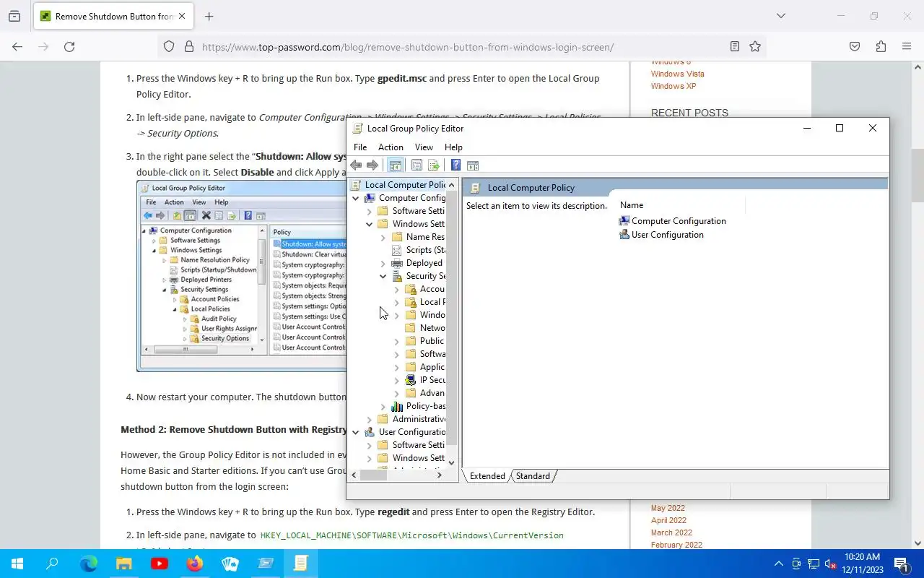Click the console tree horizontal scrollbar right arrow
924x578 pixels.
(440, 475)
